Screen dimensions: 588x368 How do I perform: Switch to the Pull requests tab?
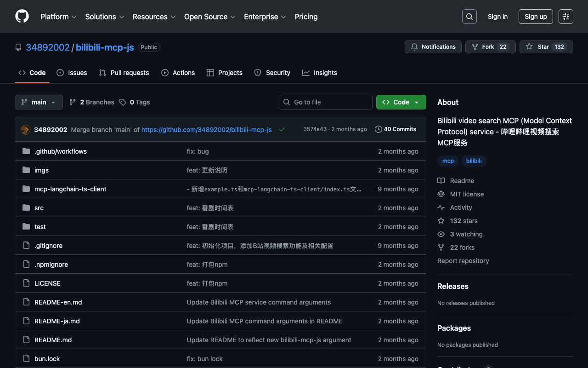[124, 73]
